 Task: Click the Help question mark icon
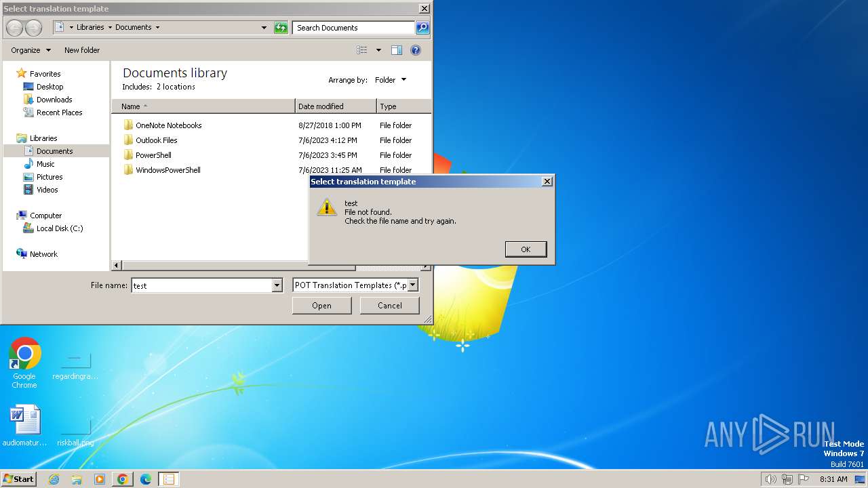(416, 50)
